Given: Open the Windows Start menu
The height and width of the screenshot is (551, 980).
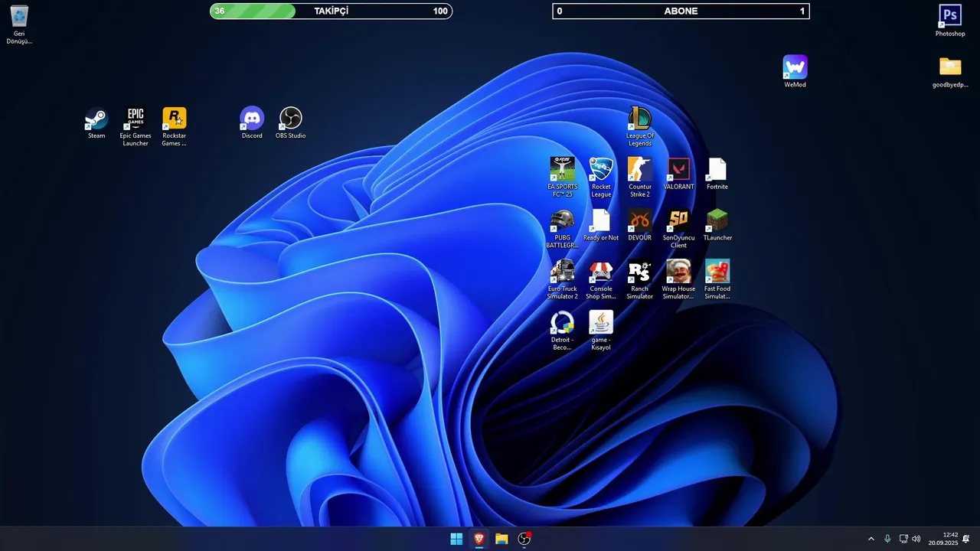Looking at the screenshot, I should coord(456,539).
